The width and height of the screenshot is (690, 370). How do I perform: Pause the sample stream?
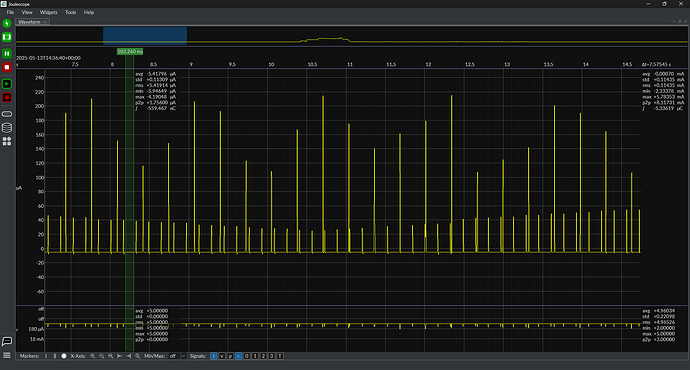pos(7,53)
